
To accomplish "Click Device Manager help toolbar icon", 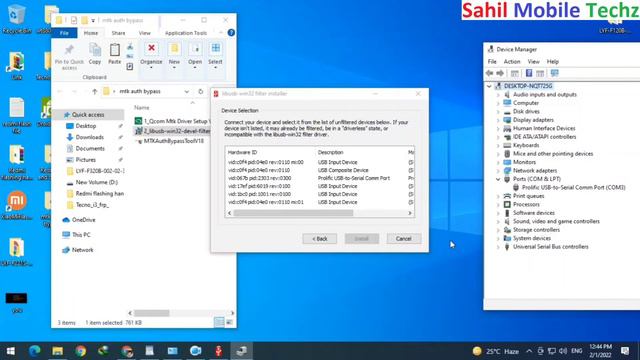I will [x=529, y=73].
